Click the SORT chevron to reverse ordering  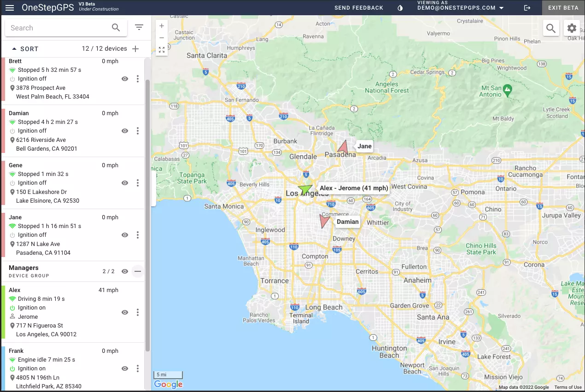tap(15, 48)
